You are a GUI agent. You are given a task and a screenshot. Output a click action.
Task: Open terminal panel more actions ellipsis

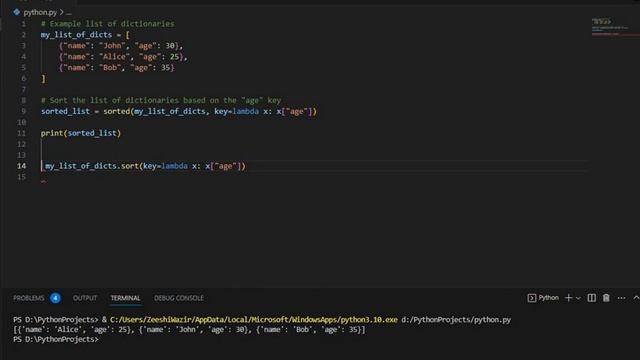click(x=621, y=298)
